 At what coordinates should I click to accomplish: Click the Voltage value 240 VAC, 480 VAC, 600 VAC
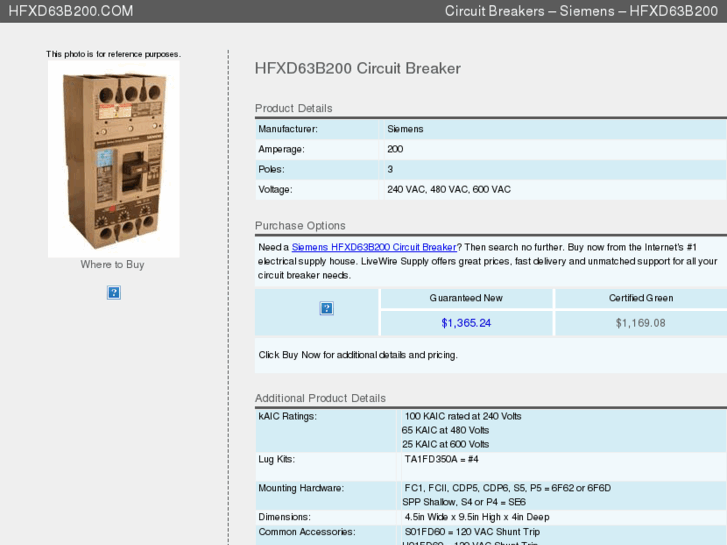pos(449,189)
